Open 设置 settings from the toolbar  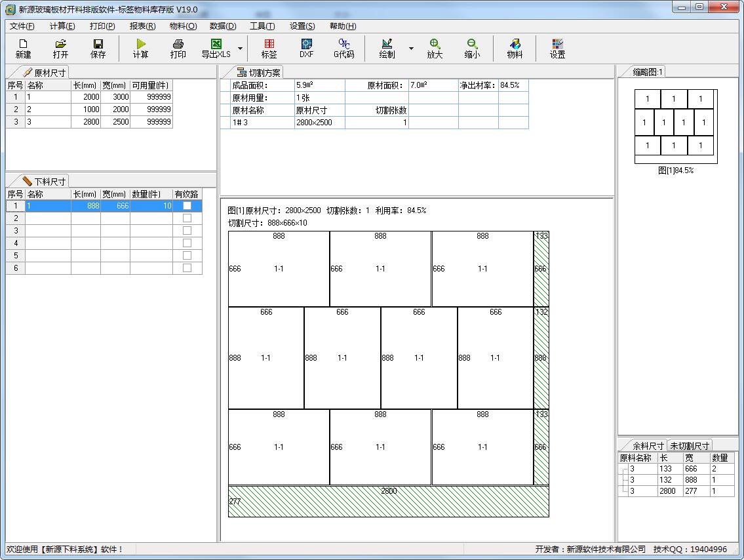coord(557,49)
